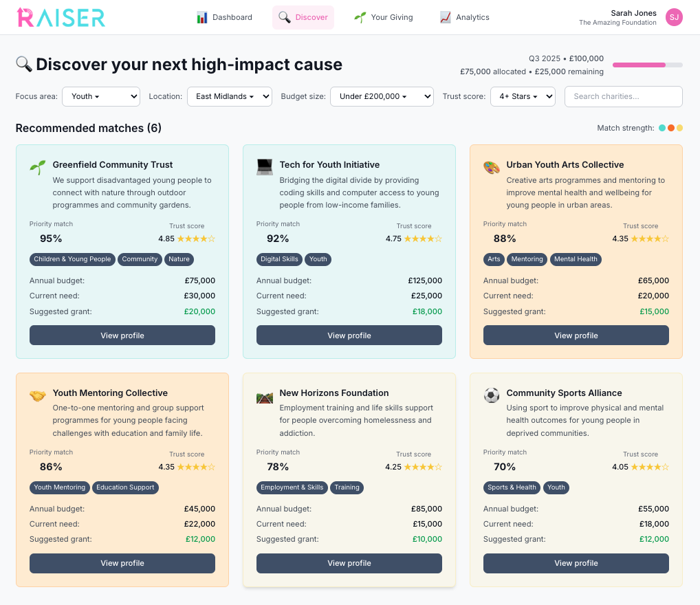Click the magnifier icon beside the page heading
The height and width of the screenshot is (605, 700).
(x=23, y=64)
